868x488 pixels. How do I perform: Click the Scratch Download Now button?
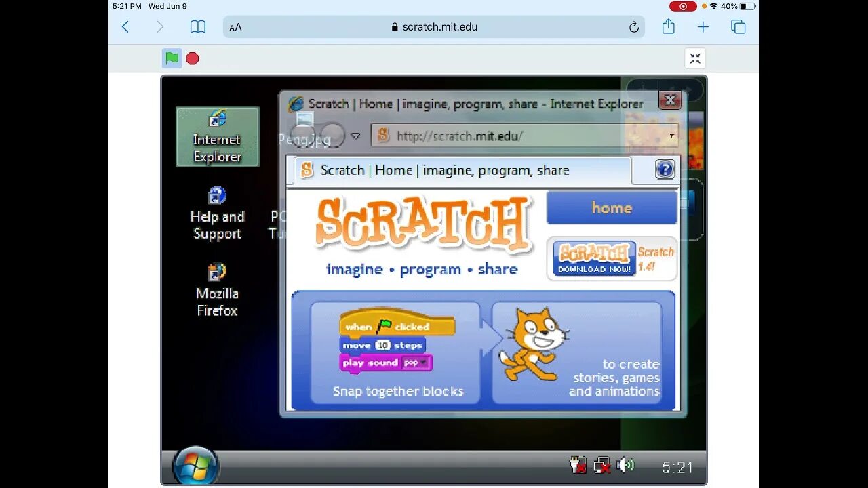[594, 258]
